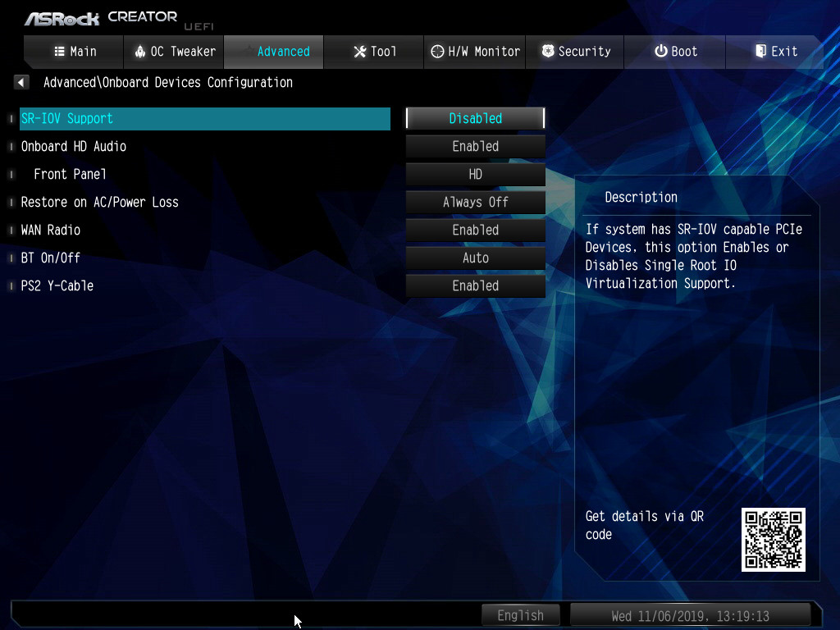Go to the H/W Monitor tab
Screen dimensions: 840x630
click(x=475, y=51)
